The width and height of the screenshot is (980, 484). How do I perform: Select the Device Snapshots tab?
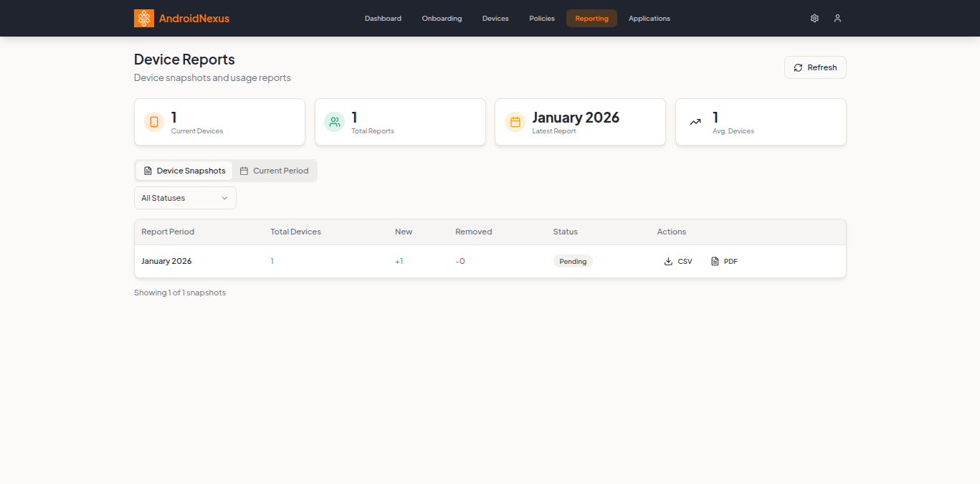(184, 171)
